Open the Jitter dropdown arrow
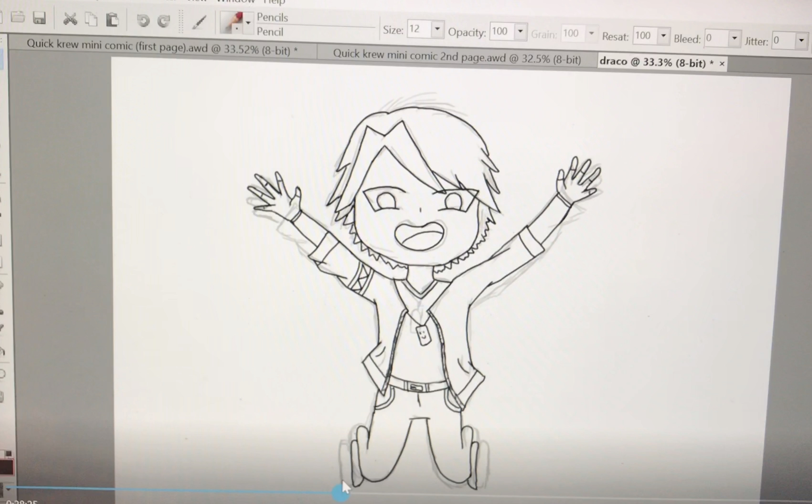The image size is (812, 504). pos(801,41)
